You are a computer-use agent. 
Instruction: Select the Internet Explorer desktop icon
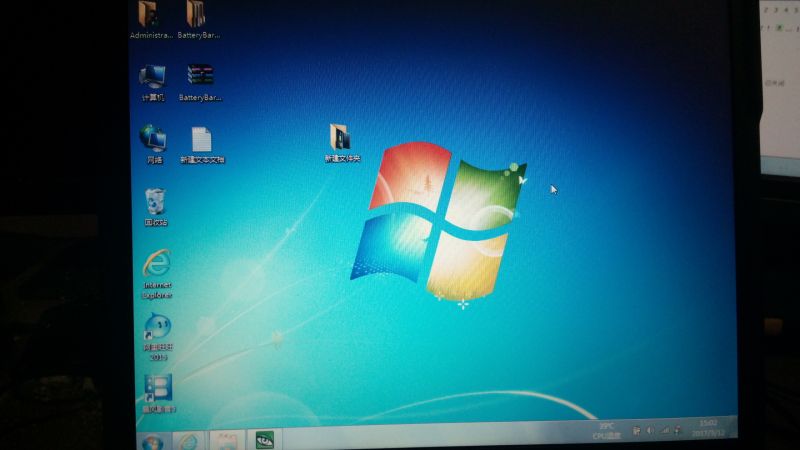[x=157, y=273]
